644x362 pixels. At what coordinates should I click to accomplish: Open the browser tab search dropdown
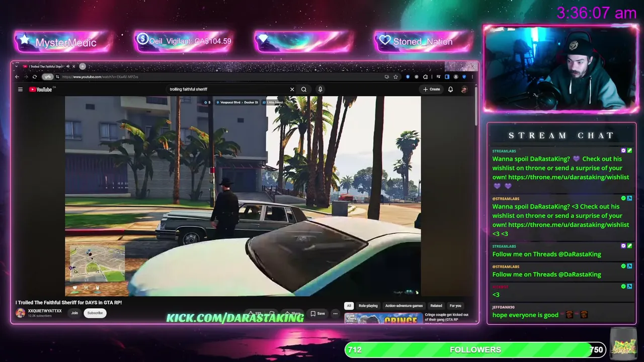coord(17,66)
